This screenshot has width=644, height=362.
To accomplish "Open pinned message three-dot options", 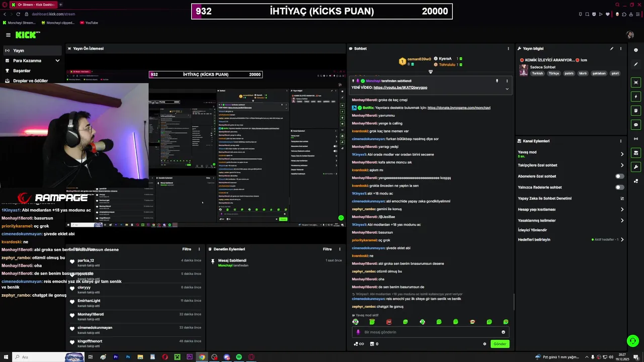I will coord(507,81).
